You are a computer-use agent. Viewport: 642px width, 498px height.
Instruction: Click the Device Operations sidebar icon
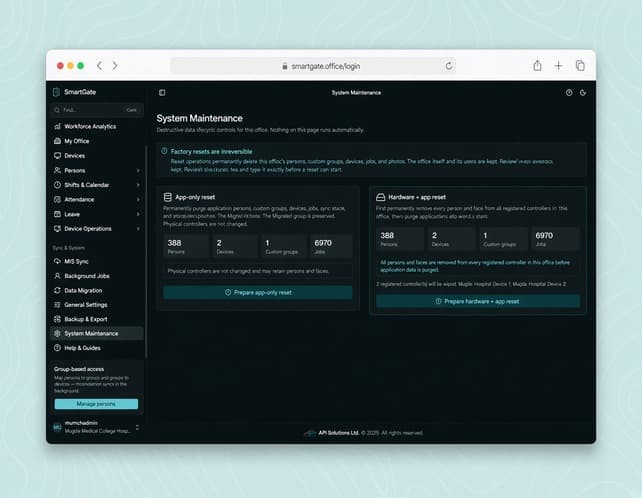pyautogui.click(x=57, y=229)
